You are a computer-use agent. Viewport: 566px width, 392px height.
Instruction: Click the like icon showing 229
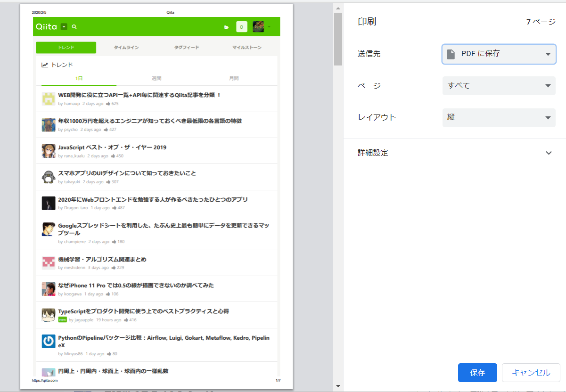click(113, 268)
